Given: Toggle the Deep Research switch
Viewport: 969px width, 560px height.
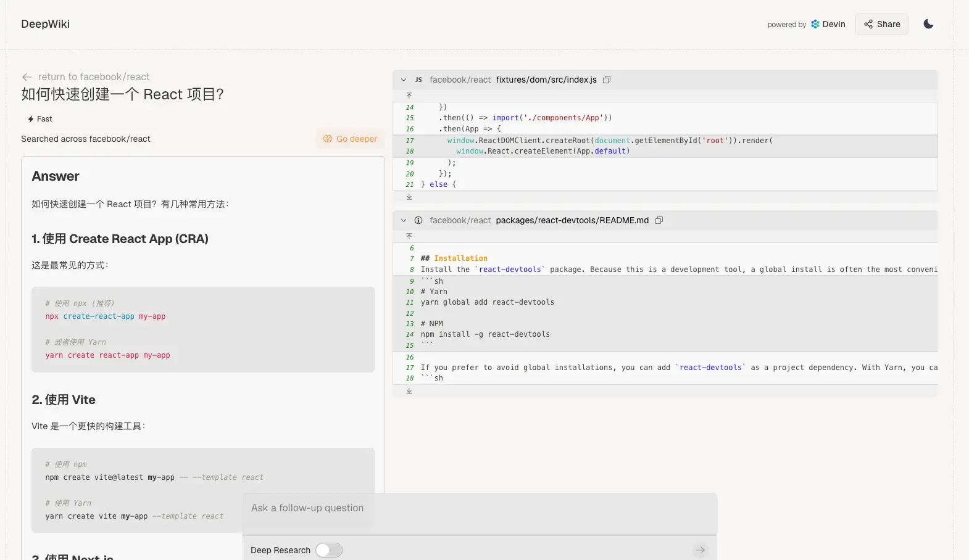Looking at the screenshot, I should [329, 550].
